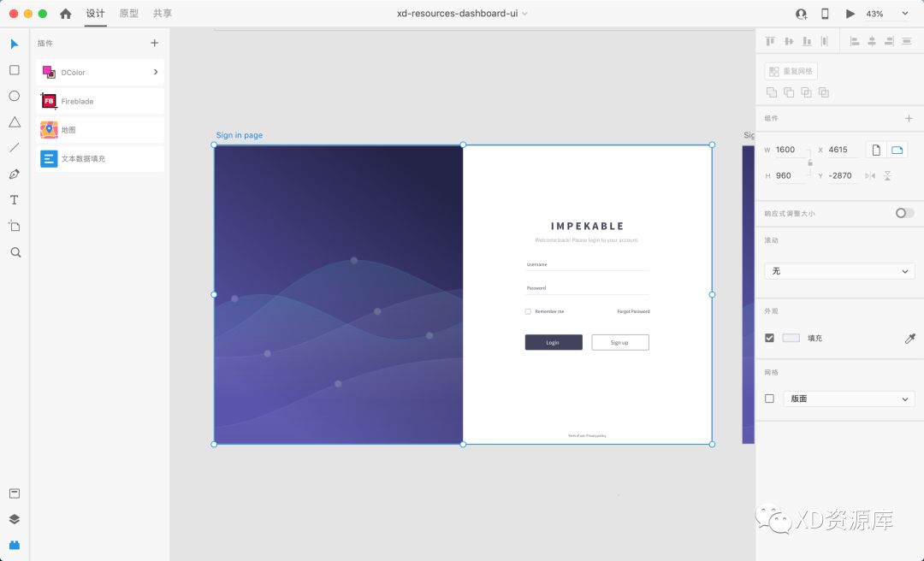The image size is (924, 561).
Task: Open document title dropdown arrow
Action: (524, 14)
